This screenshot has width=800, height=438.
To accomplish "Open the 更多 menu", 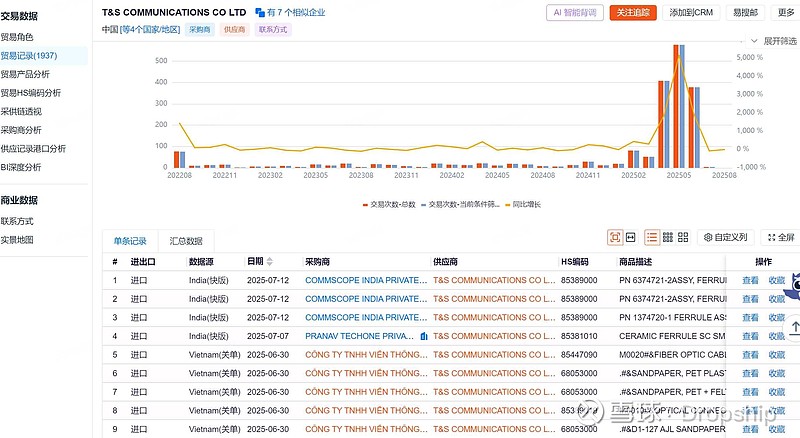I will point(786,13).
